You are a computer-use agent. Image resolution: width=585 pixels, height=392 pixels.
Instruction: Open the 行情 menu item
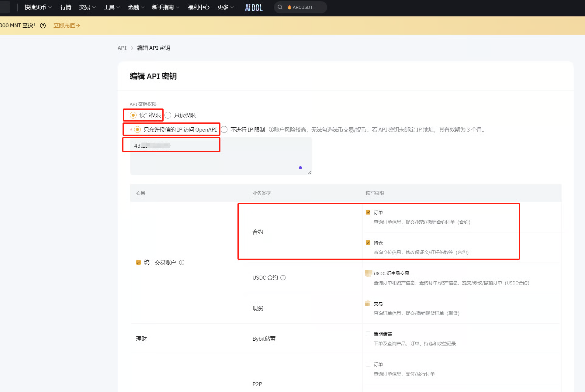click(x=65, y=7)
